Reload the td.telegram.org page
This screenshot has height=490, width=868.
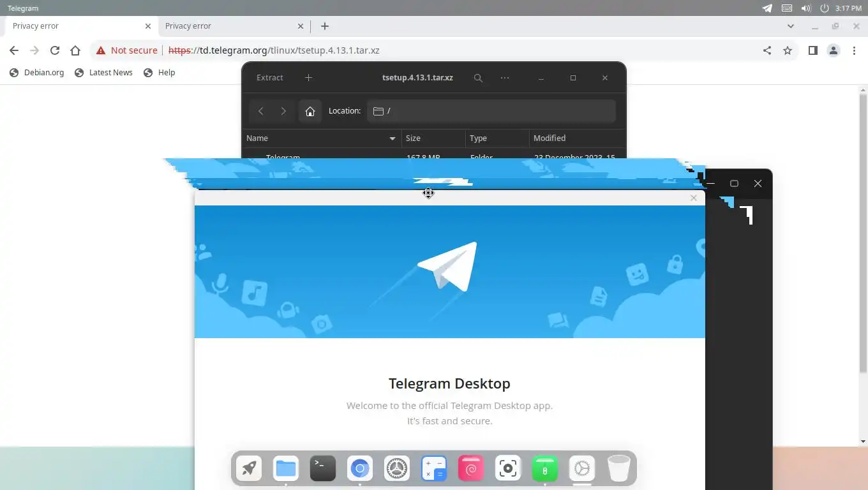point(55,50)
